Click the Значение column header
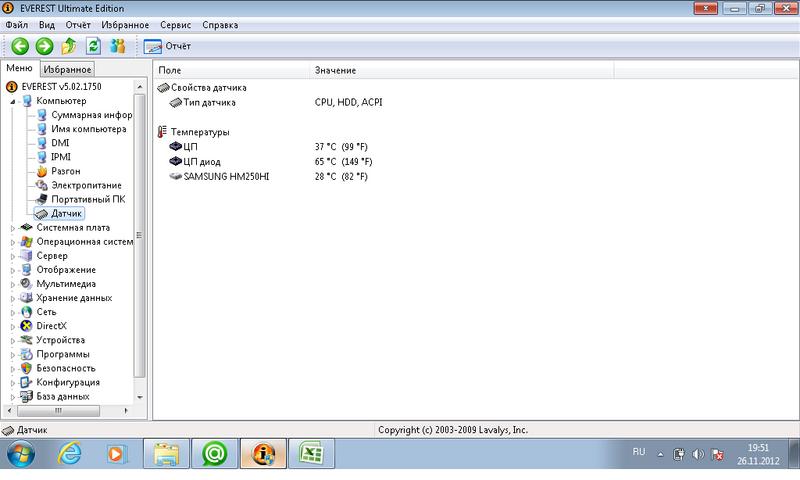 461,70
